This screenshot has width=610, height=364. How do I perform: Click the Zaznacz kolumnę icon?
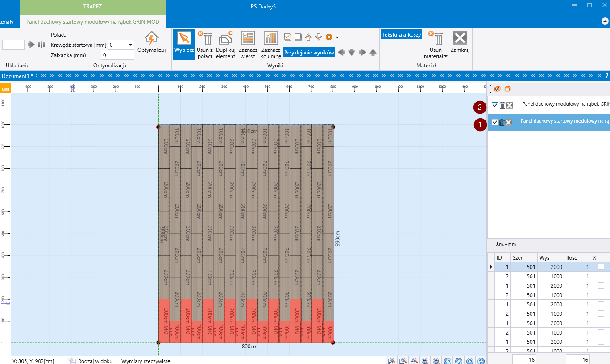270,38
